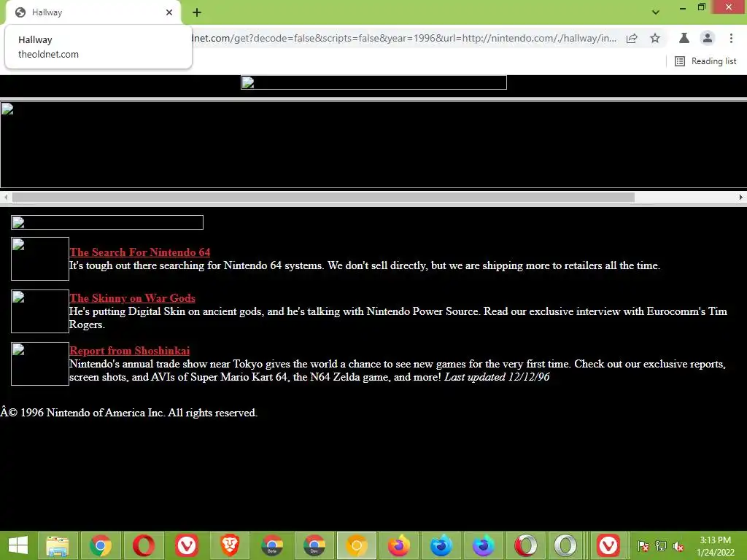Launch Chrome Dev from the taskbar
This screenshot has width=747, height=560.
(314, 545)
